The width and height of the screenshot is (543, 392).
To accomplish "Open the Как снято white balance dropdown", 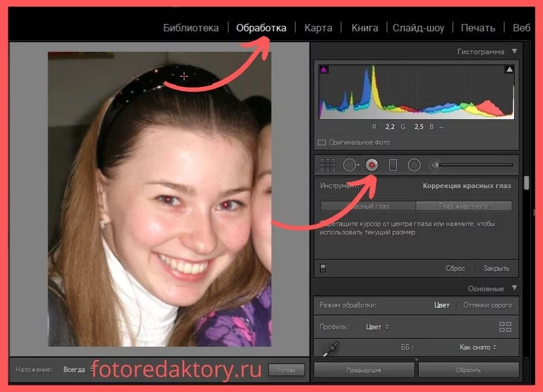I will 478,347.
